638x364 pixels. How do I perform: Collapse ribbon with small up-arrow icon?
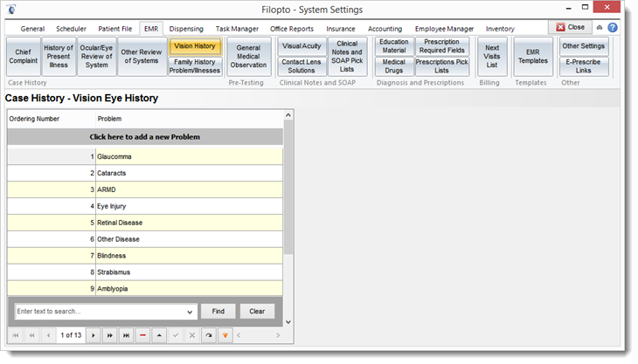[x=600, y=28]
